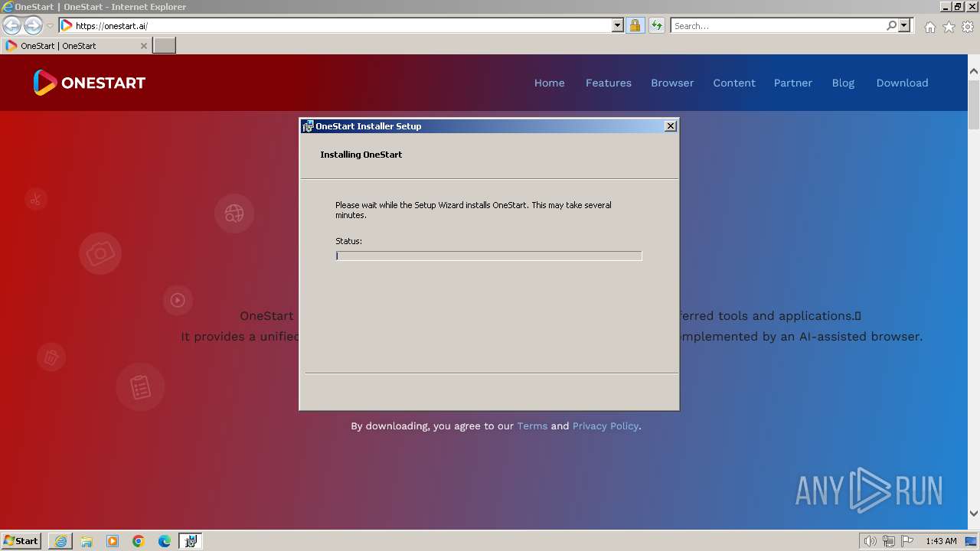Click the Windows Start button

point(21,541)
